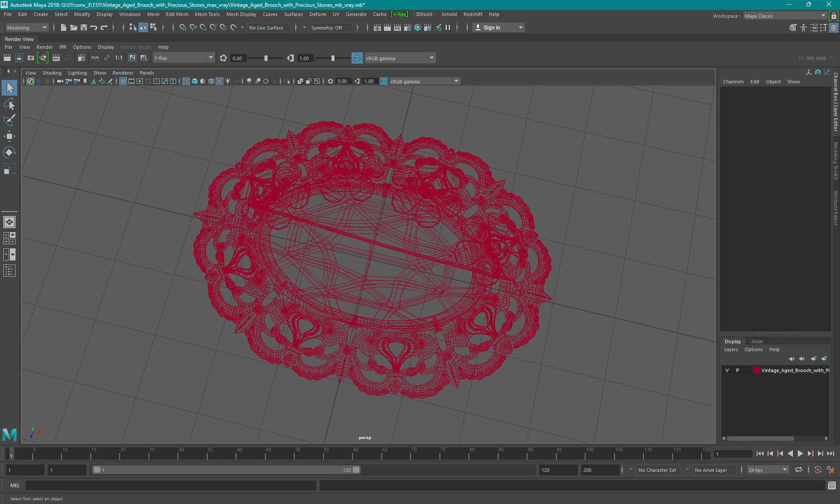Click the Play forwards button
The width and height of the screenshot is (840, 504).
pyautogui.click(x=800, y=454)
